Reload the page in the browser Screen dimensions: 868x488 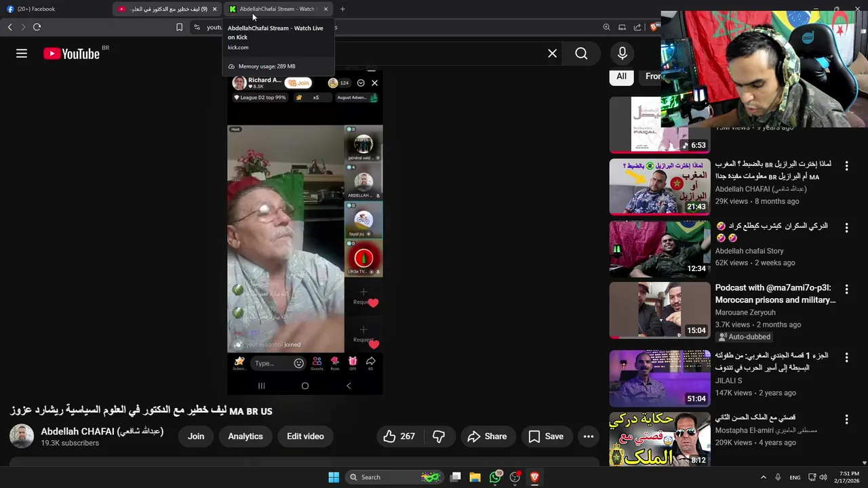pos(37,27)
